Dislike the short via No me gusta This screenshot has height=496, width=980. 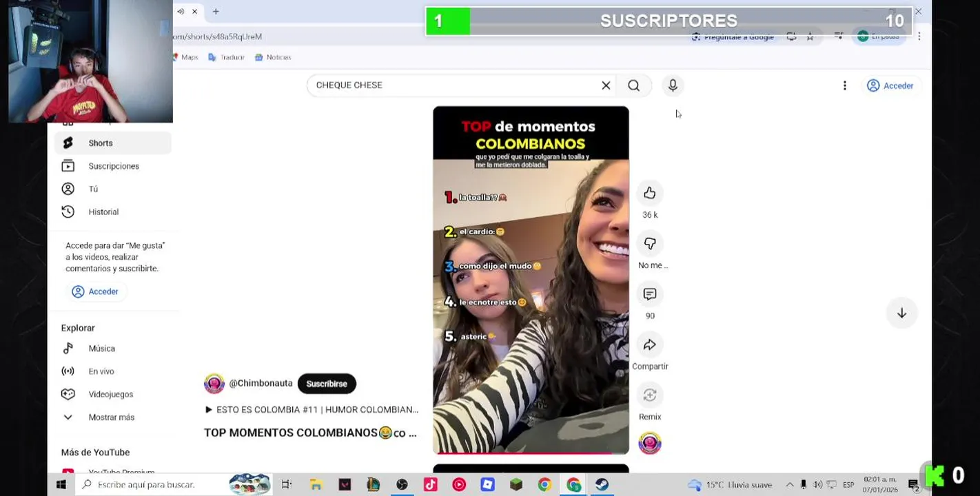650,244
